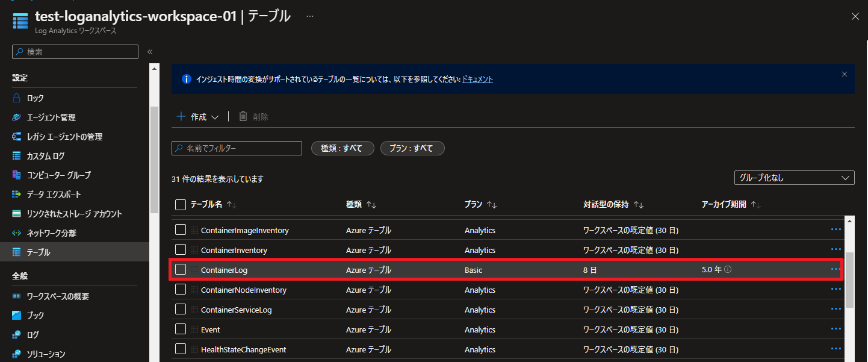Open the プラン : すべて filter

coord(412,148)
